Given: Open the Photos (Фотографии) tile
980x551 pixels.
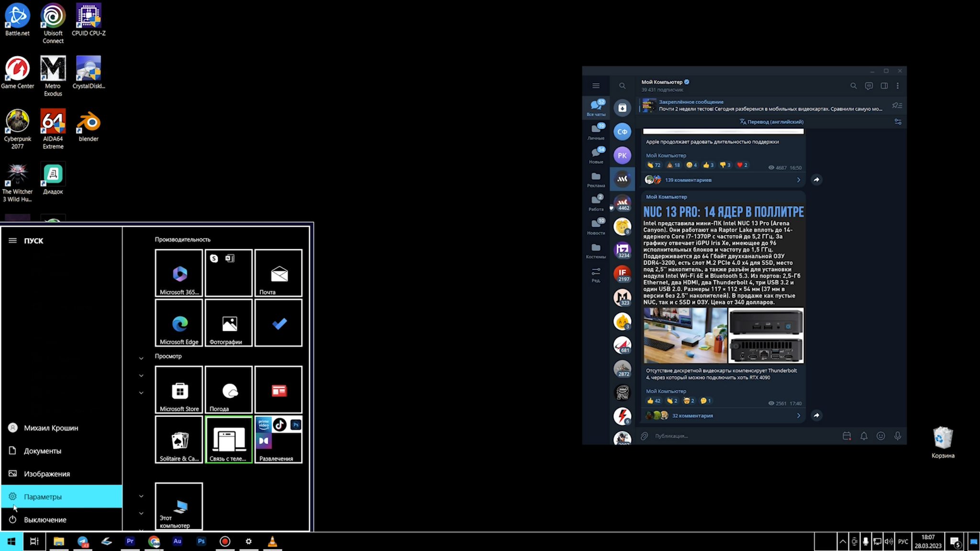Looking at the screenshot, I should (x=229, y=323).
